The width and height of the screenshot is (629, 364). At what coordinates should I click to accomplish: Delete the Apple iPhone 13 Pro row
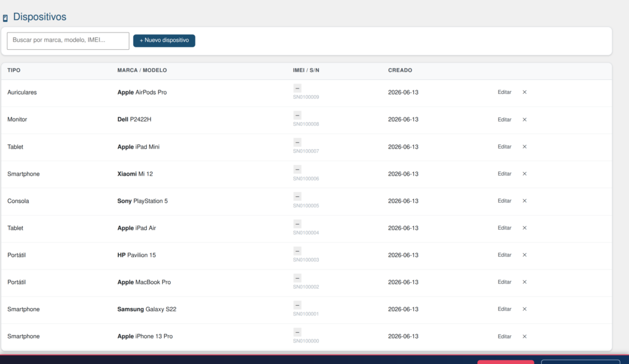(525, 336)
